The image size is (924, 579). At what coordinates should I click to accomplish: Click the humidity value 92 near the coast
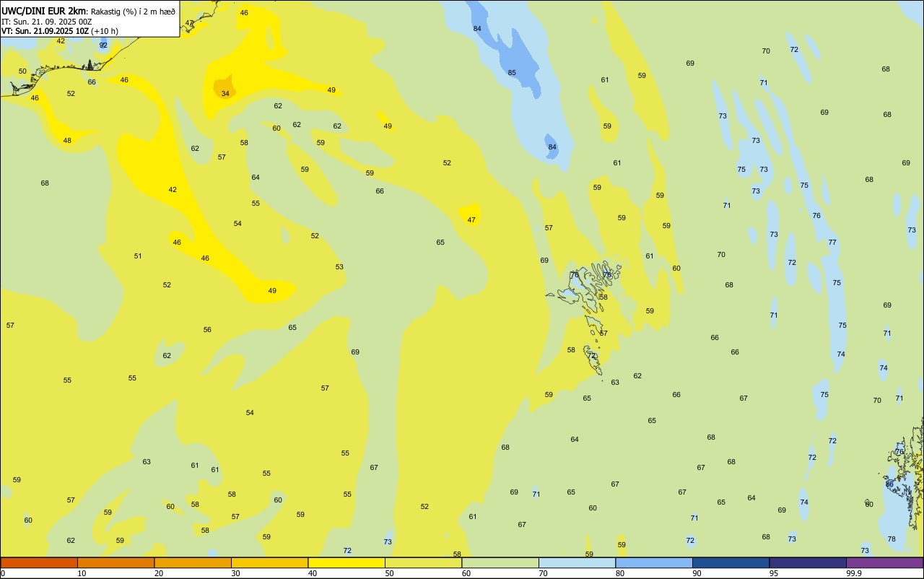103,45
